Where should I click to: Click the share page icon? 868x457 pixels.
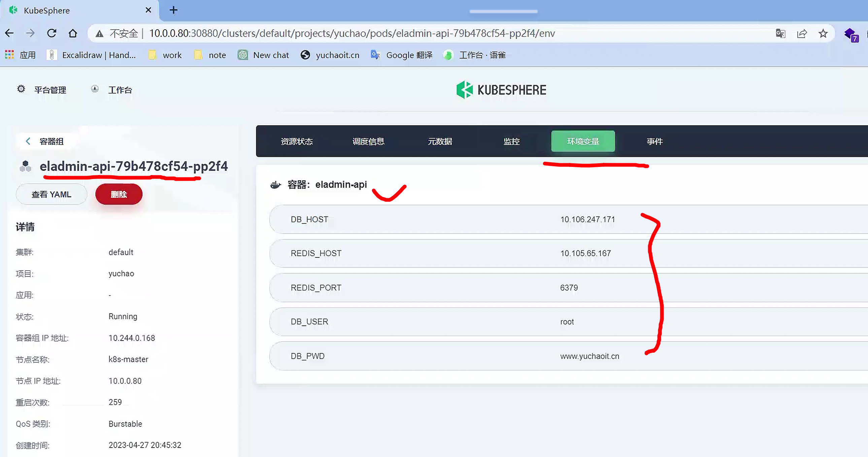click(x=802, y=33)
